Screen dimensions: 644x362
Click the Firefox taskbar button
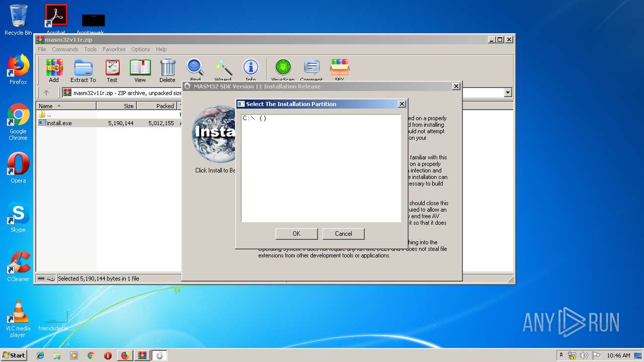click(125, 355)
